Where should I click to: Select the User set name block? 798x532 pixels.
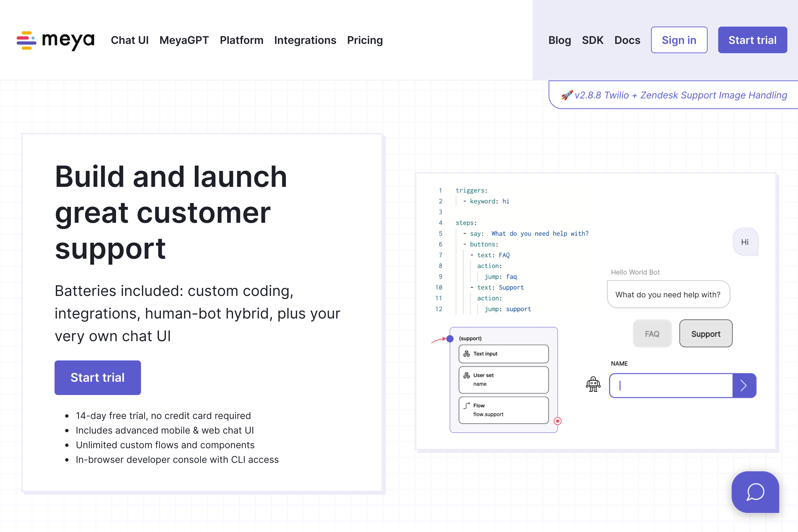(503, 380)
